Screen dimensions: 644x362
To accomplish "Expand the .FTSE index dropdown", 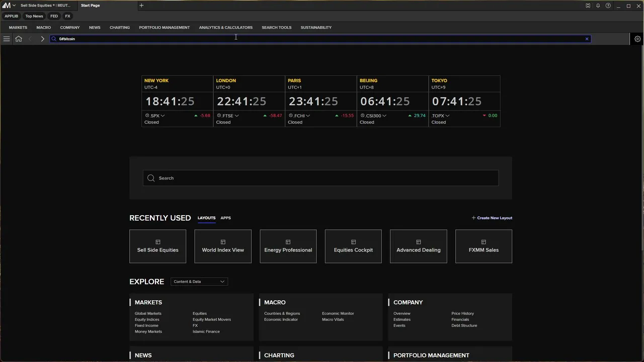I will pos(236,116).
